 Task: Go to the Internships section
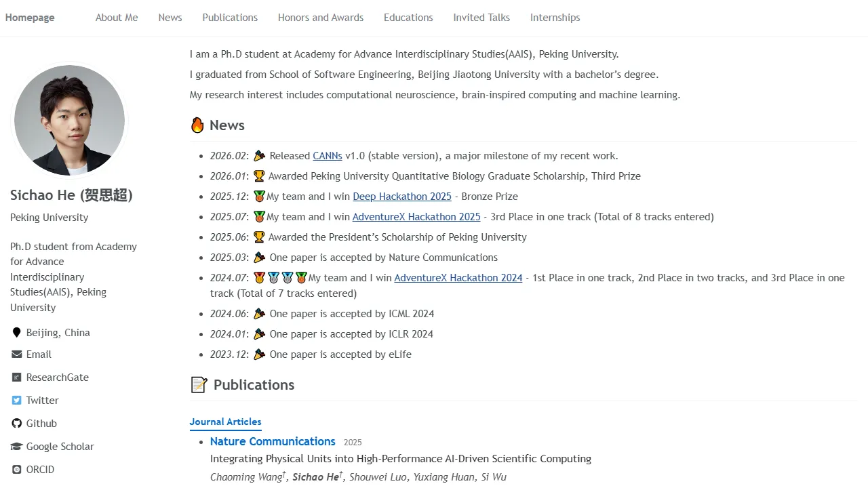click(x=555, y=18)
